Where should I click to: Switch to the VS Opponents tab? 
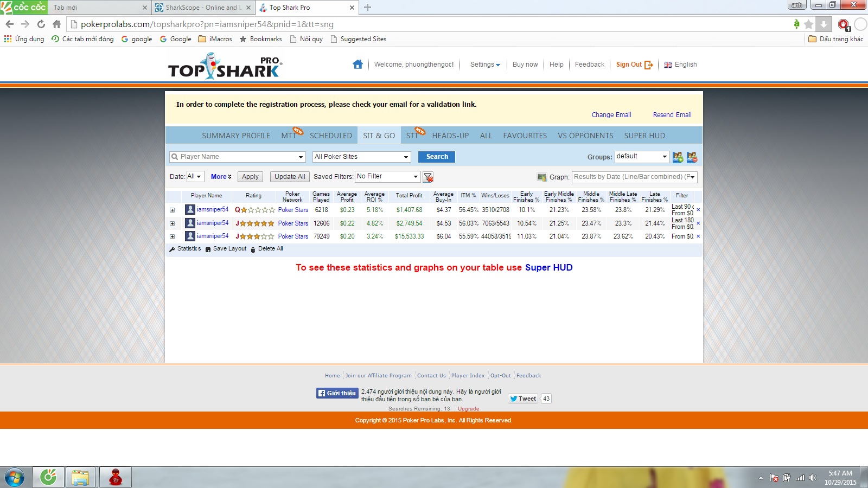(x=585, y=136)
